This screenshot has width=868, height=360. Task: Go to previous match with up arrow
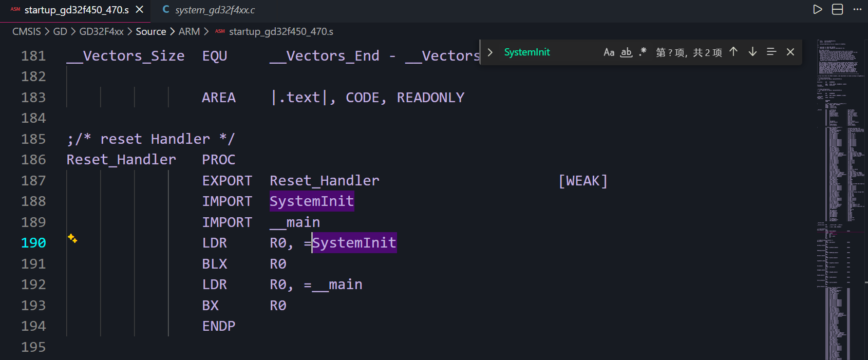click(x=733, y=52)
